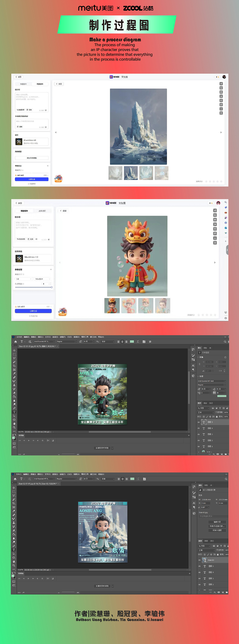Select Pen tool in AOSHUANG Photoshop window

click(x=14, y=546)
